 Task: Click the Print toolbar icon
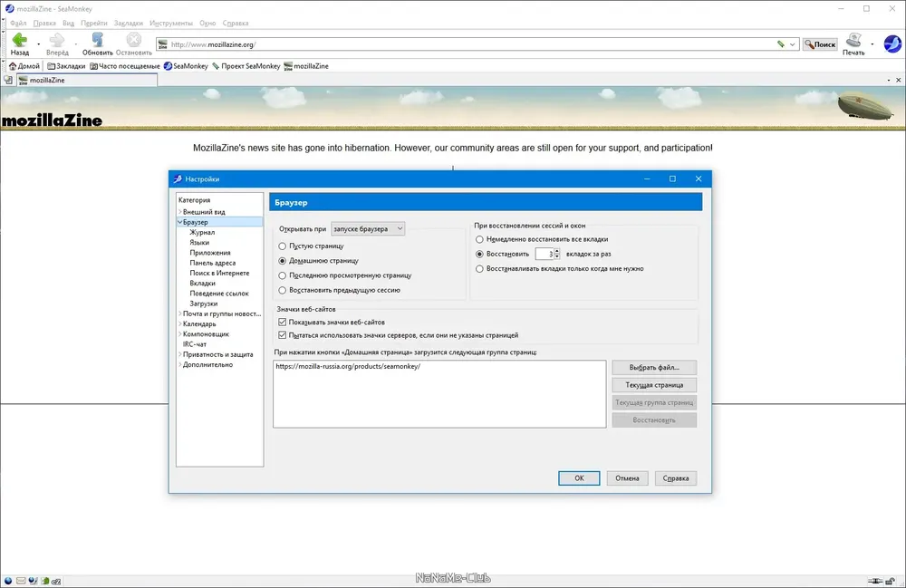[x=853, y=40]
